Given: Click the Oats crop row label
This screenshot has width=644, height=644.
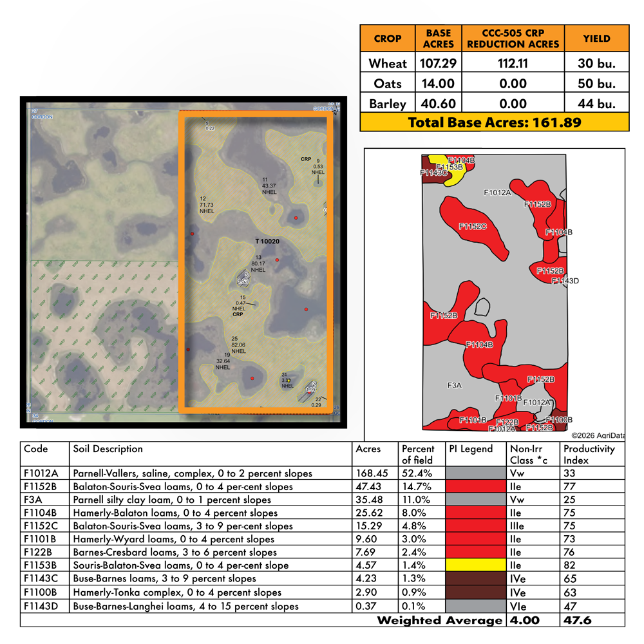Looking at the screenshot, I should [x=387, y=84].
